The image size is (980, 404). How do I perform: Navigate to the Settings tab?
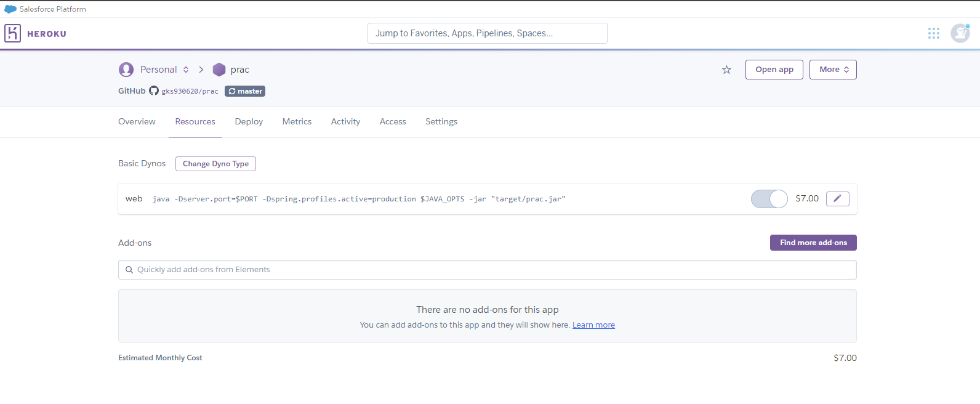tap(441, 122)
